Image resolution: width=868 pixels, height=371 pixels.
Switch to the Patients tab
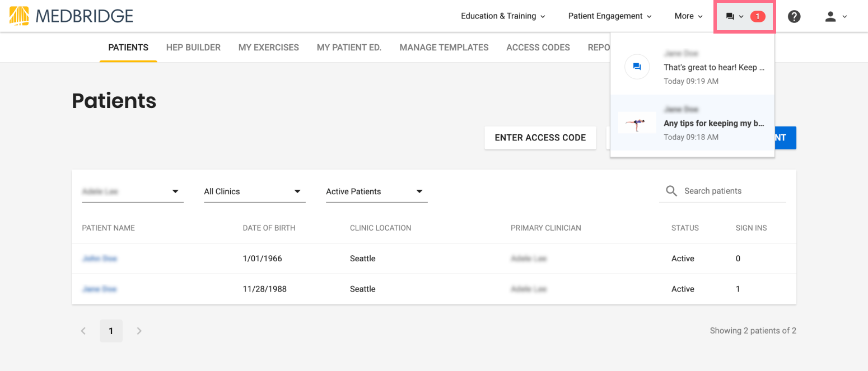pyautogui.click(x=128, y=48)
